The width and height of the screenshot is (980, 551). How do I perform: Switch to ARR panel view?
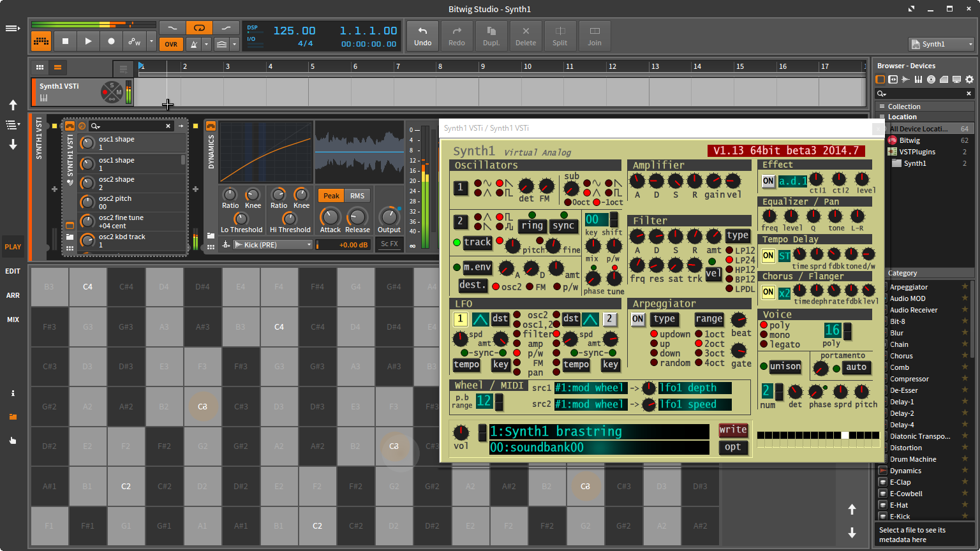[13, 295]
